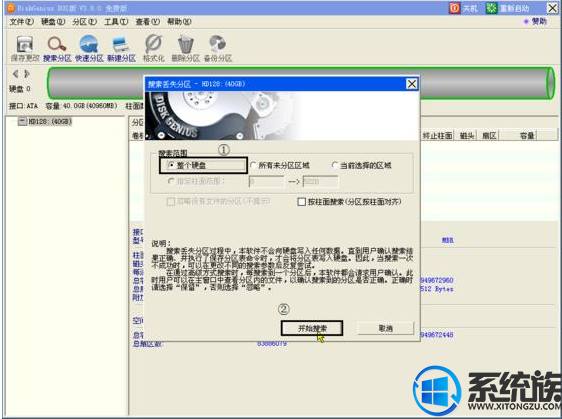562x419 pixels.
Task: Select Specify Cylinder Range (指定柱面范围) radio
Action: click(171, 181)
